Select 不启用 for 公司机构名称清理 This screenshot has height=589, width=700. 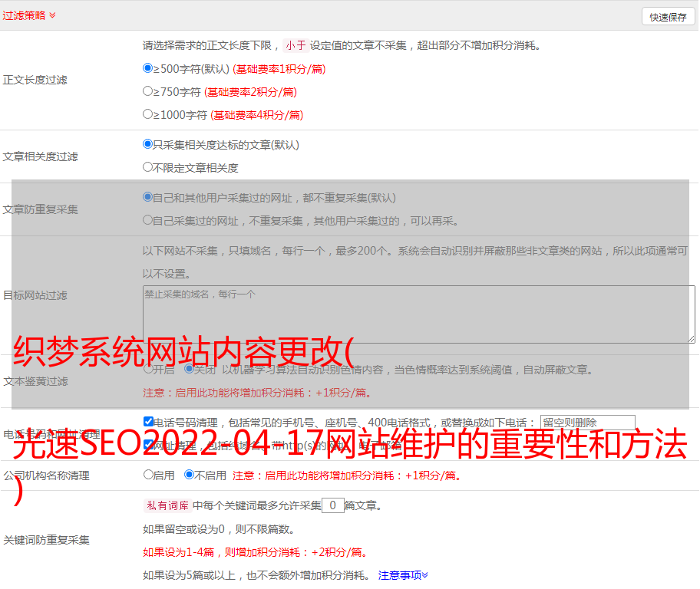(x=189, y=475)
